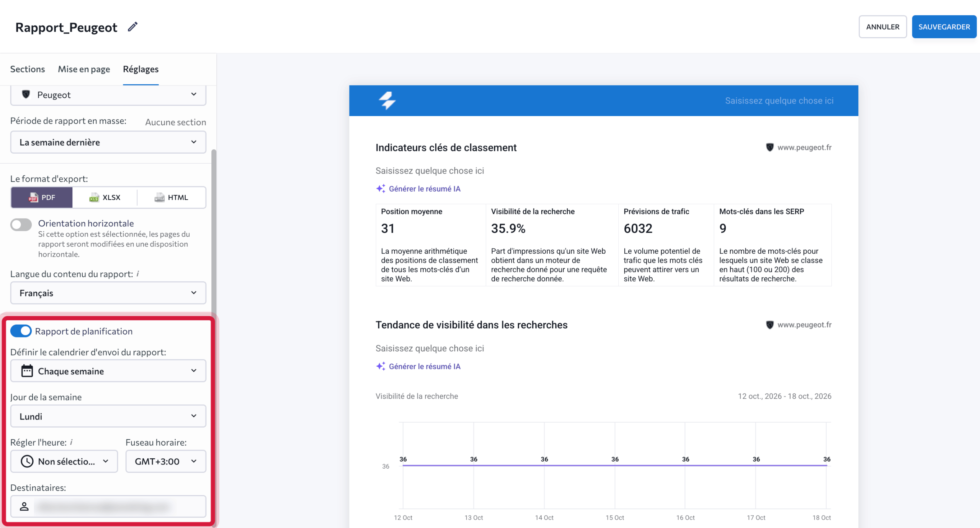This screenshot has height=528, width=980.
Task: Click the ANNULER button
Action: [883, 27]
